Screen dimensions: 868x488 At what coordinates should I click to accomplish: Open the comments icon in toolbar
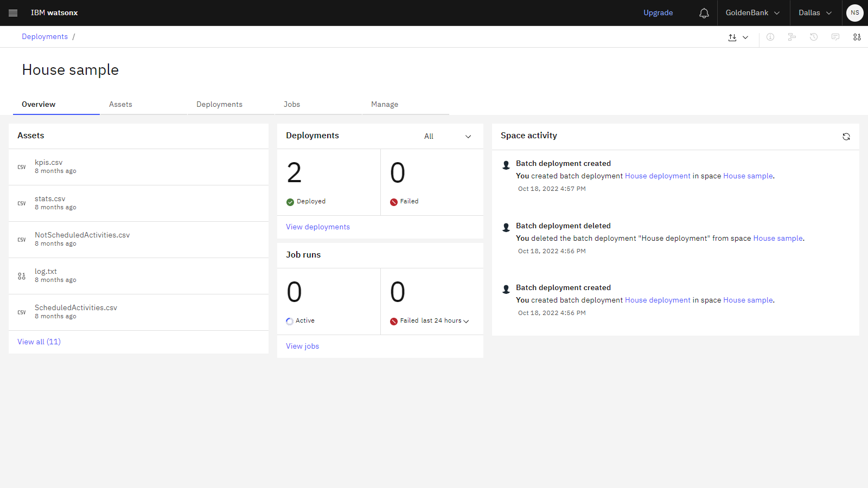tap(835, 37)
